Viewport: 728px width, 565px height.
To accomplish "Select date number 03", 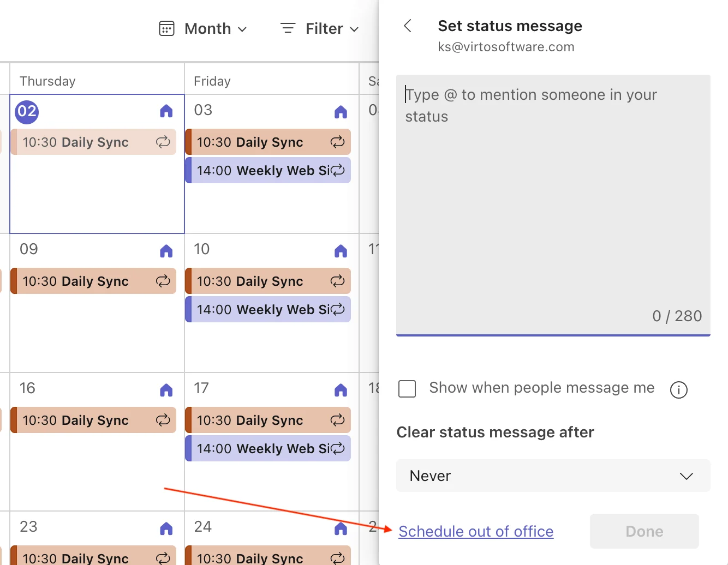I will coord(203,110).
